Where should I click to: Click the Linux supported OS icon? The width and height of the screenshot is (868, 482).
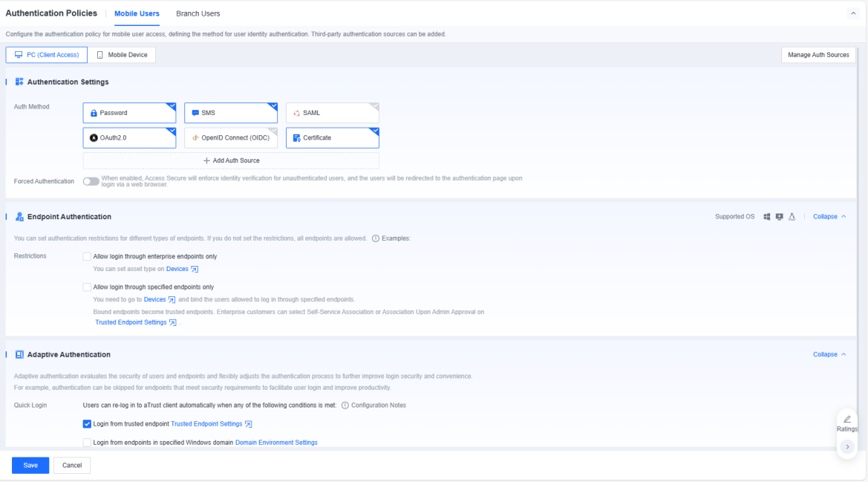(x=792, y=217)
